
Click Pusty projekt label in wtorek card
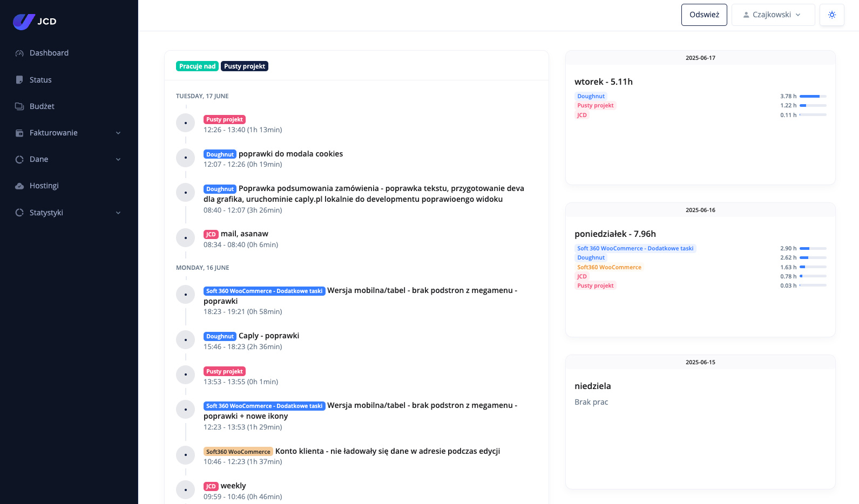pos(595,105)
